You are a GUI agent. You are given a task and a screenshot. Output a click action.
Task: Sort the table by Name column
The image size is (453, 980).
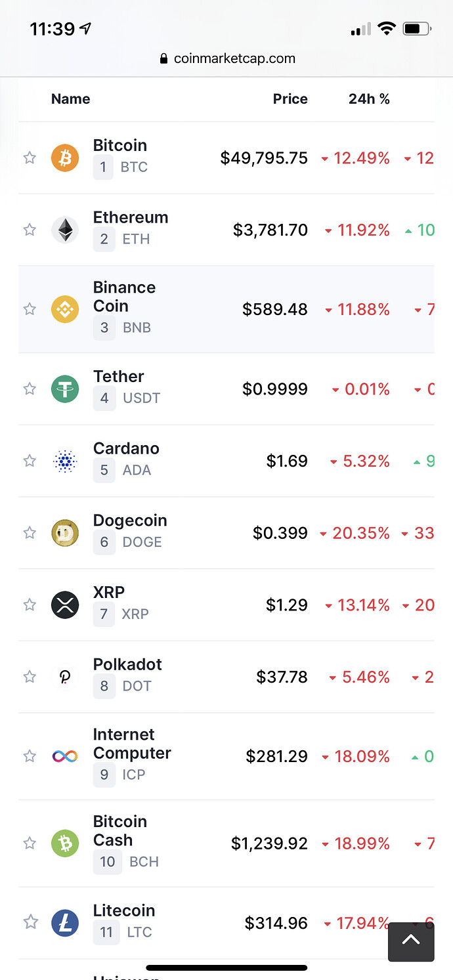coord(70,99)
